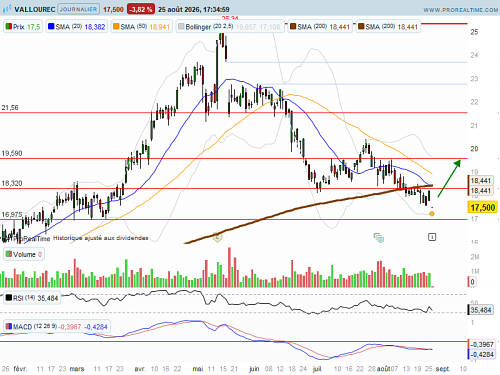This screenshot has width=500, height=375.
Task: Open the dividend marker icon on the chart
Action: [x=217, y=237]
